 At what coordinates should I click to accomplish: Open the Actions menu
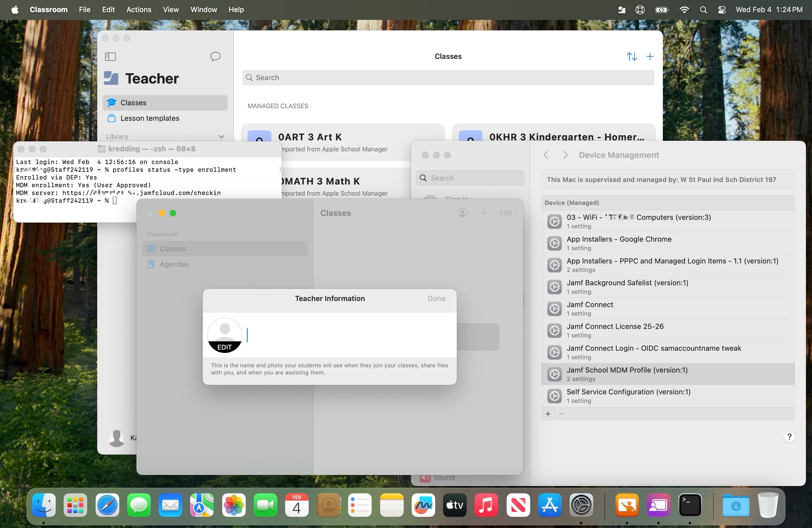click(x=139, y=10)
